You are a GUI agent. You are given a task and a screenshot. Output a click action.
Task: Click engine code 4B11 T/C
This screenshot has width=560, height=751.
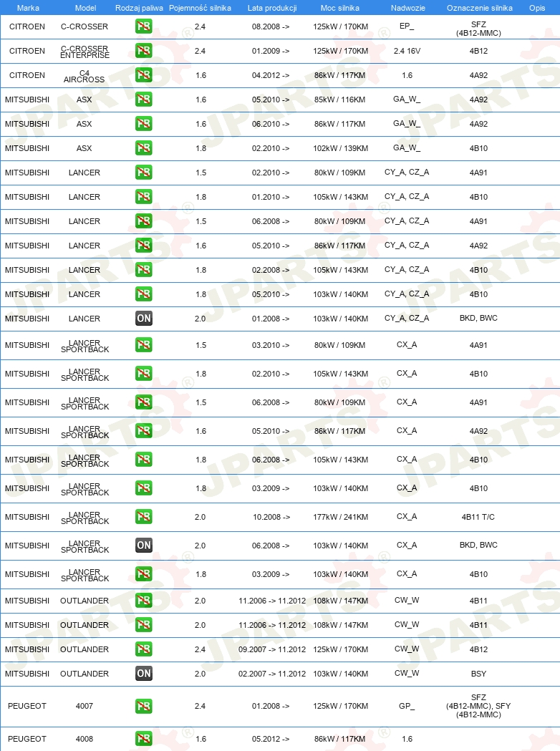pyautogui.click(x=478, y=517)
